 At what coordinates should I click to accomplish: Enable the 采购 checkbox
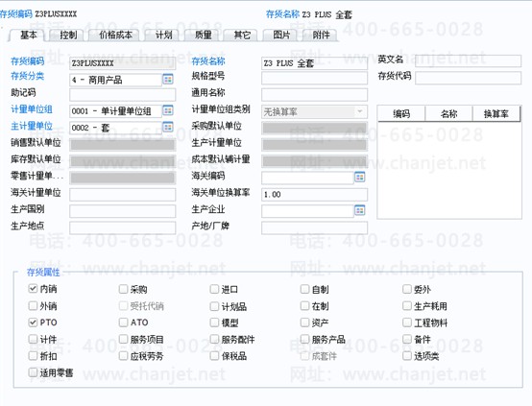pyautogui.click(x=123, y=289)
